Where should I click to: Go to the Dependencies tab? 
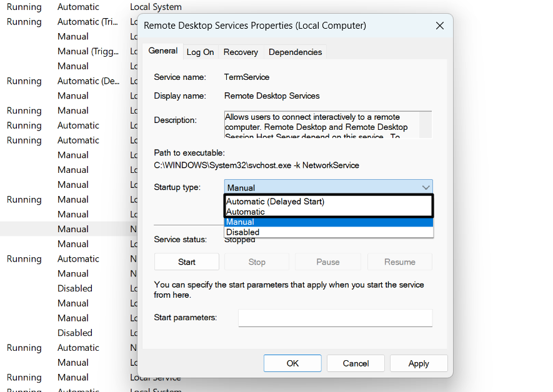(x=295, y=52)
